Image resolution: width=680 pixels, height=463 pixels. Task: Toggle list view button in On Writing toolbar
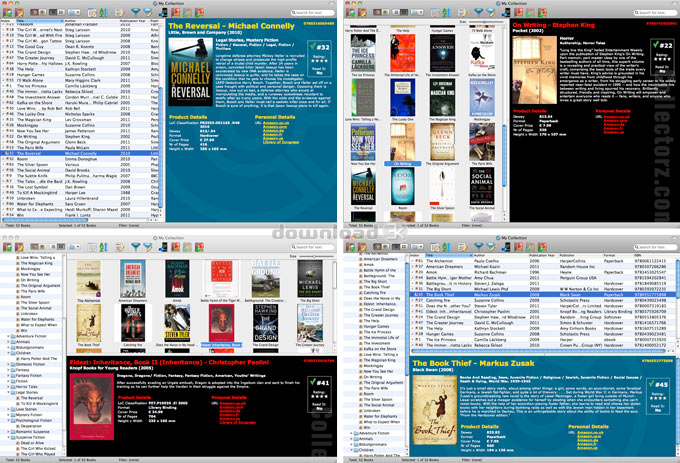395,13
